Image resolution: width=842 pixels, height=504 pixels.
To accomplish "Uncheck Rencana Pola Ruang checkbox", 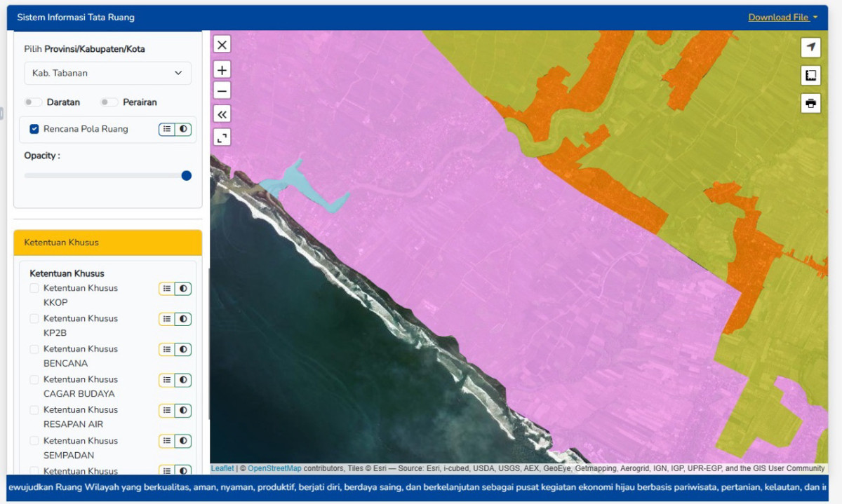I will (34, 129).
